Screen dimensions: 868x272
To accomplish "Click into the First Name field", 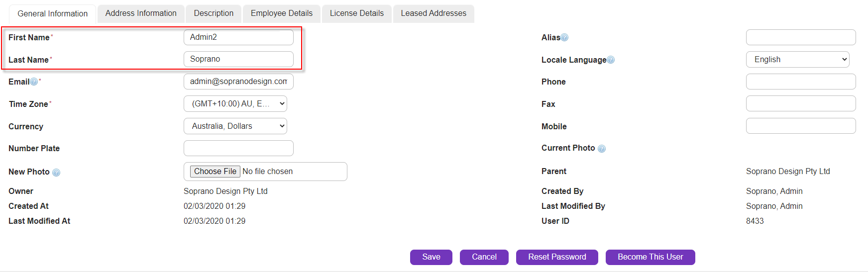I will pos(238,37).
